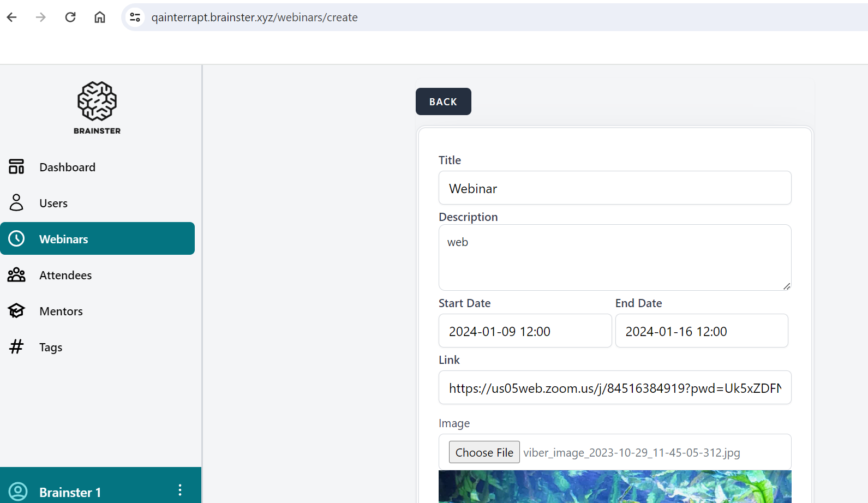
Task: Open site information icon in address bar
Action: [x=135, y=17]
